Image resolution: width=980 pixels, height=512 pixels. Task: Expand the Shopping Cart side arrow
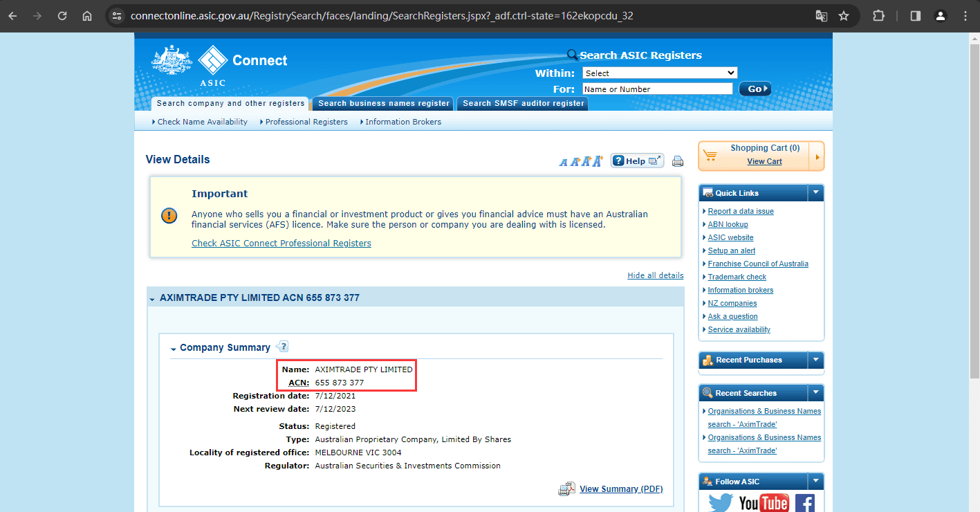pyautogui.click(x=818, y=156)
